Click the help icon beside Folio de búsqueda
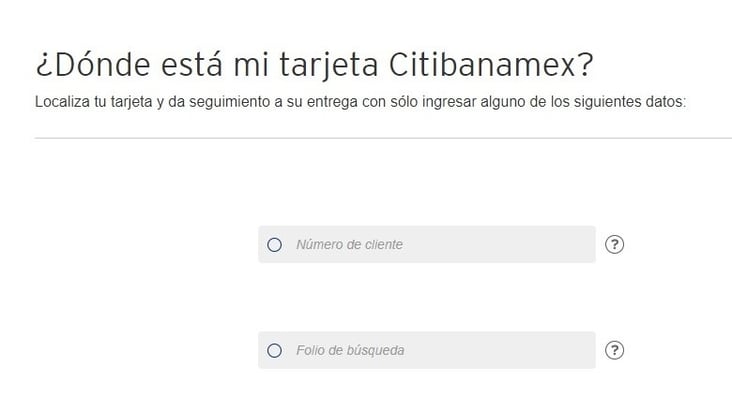This screenshot has width=732, height=411. pyautogui.click(x=615, y=350)
